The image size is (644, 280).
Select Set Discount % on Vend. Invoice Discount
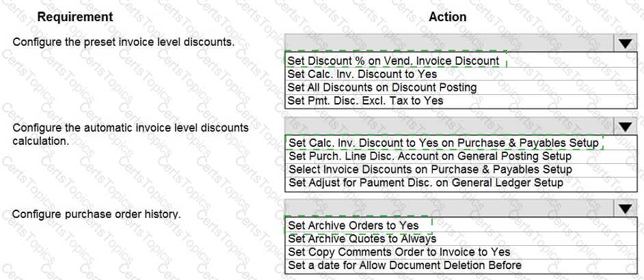coord(393,60)
